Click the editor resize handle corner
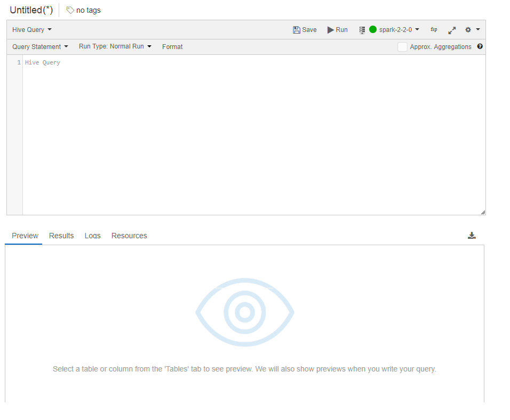Screen dimensions: 510x420 coord(483,212)
